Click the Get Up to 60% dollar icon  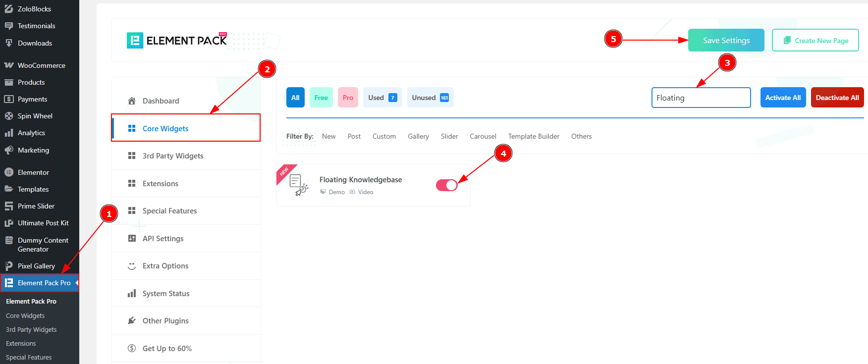pyautogui.click(x=132, y=348)
